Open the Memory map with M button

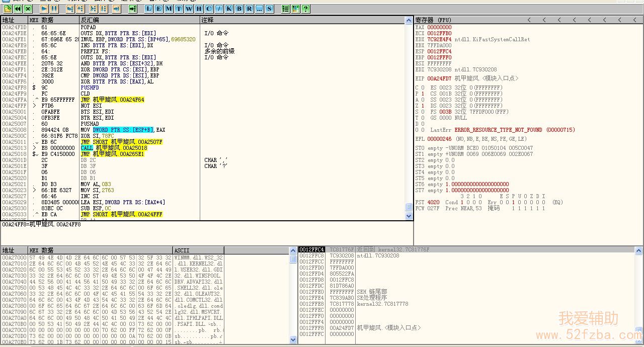point(169,9)
